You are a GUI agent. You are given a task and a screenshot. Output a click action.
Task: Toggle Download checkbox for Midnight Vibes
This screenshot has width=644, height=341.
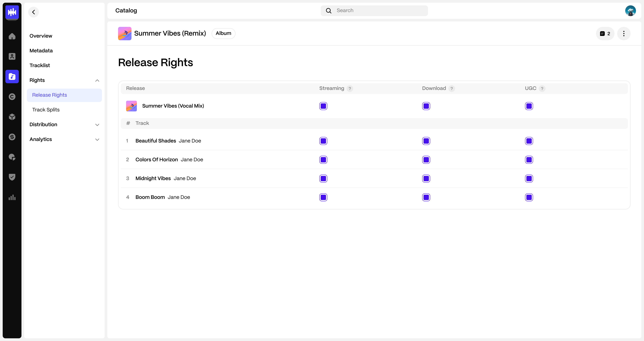(426, 178)
